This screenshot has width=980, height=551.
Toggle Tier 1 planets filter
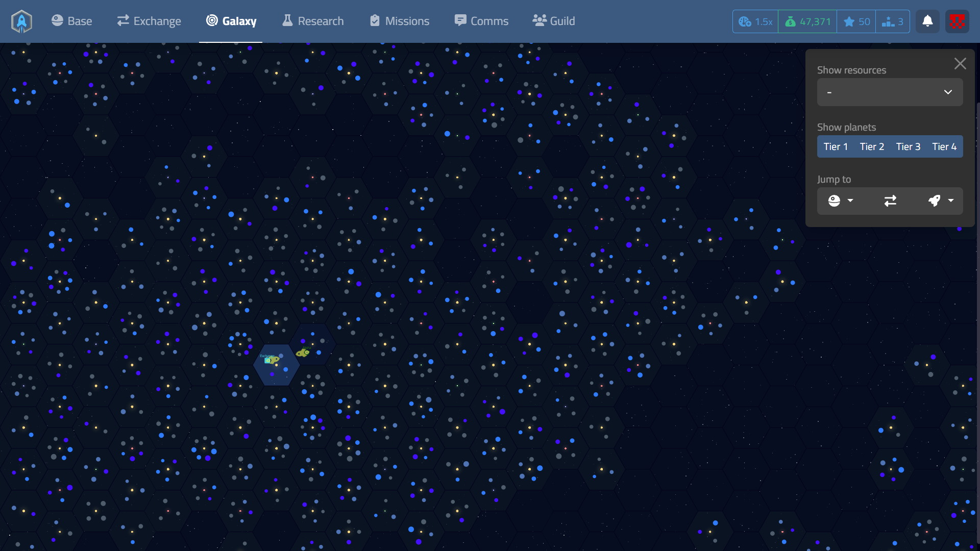coord(836,147)
